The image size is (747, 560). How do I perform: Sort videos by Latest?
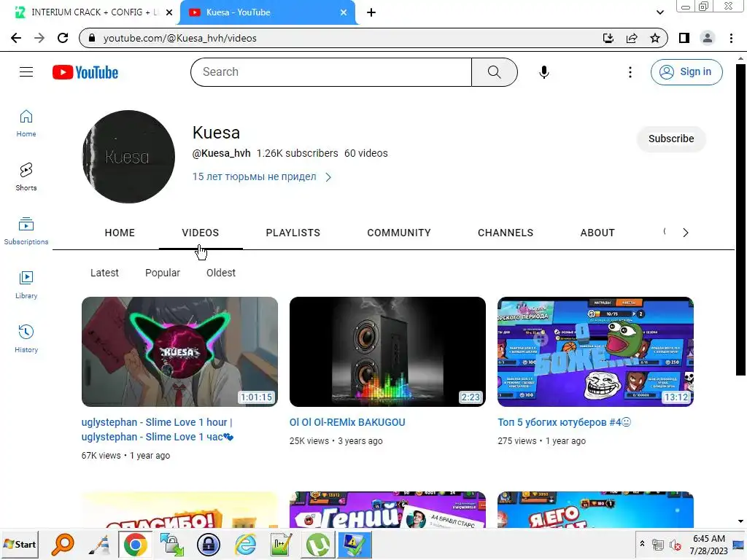click(104, 273)
